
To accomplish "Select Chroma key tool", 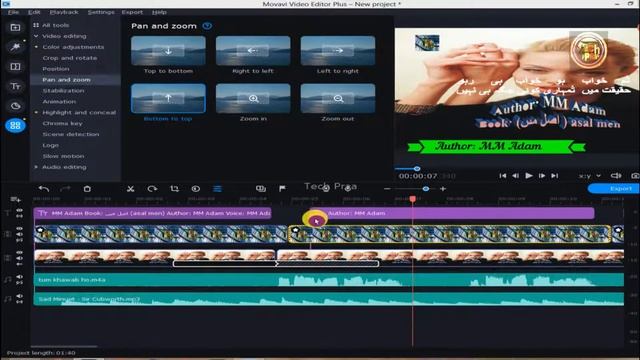I will click(x=62, y=123).
